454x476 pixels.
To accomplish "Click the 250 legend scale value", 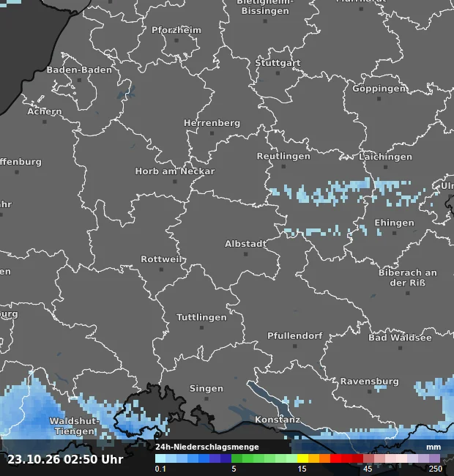I will (436, 469).
